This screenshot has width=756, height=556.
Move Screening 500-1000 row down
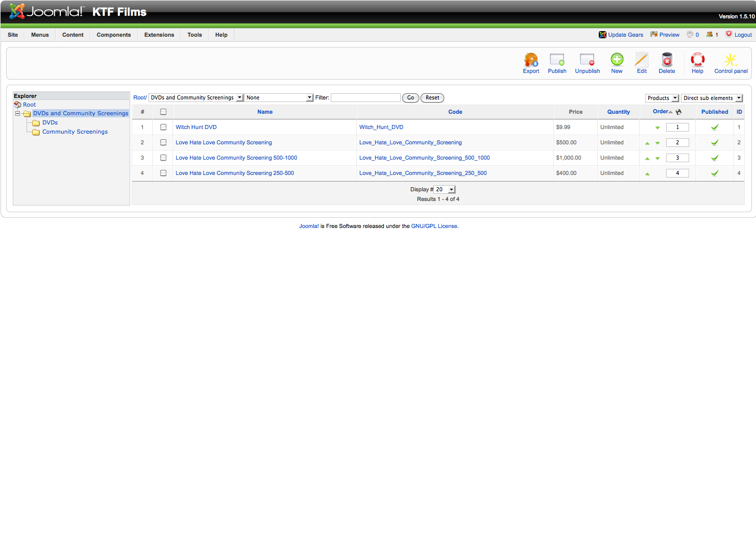[657, 158]
